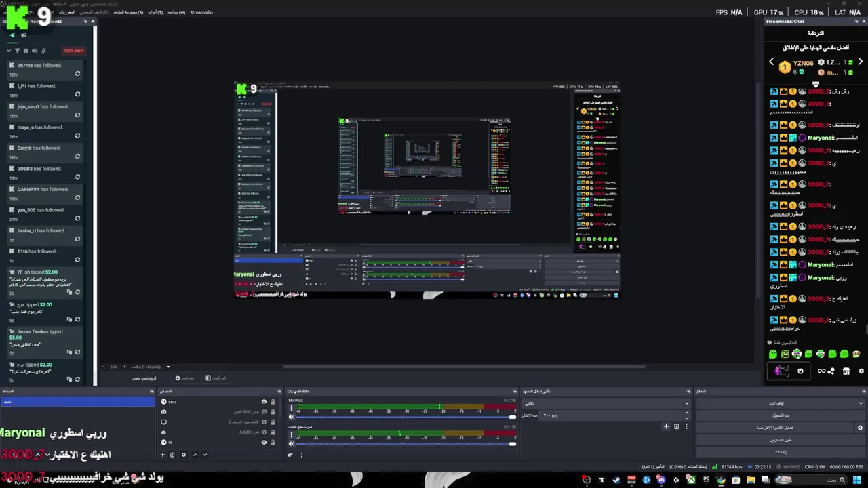The image size is (868, 488).
Task: Toggle lock on the video capture device source
Action: point(273,412)
